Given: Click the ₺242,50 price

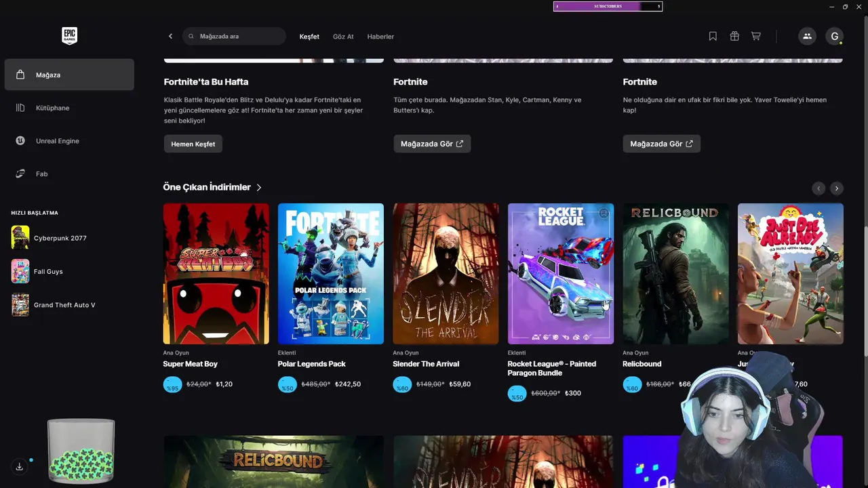Looking at the screenshot, I should (x=348, y=384).
